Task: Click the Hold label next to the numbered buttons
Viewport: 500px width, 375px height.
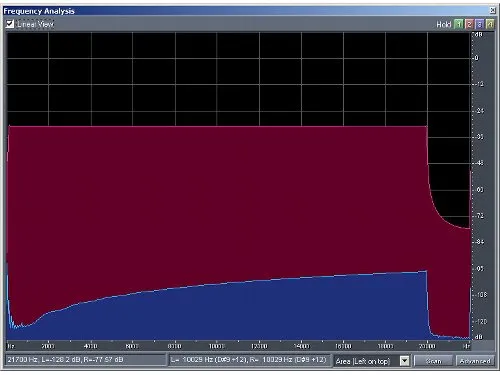Action: [444, 24]
